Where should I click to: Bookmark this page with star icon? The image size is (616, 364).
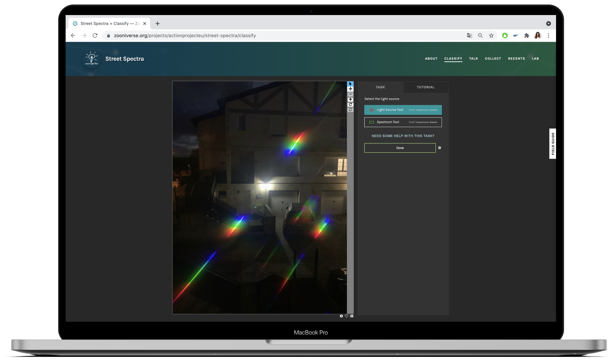(x=491, y=36)
